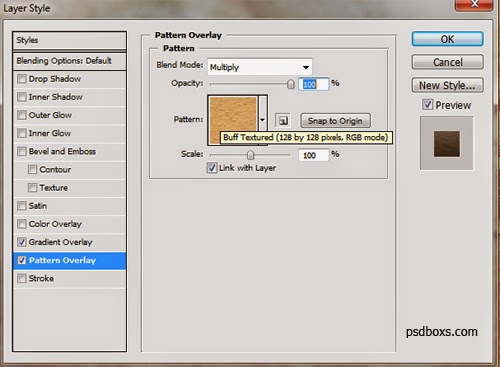Enable the Outer Glow checkbox
This screenshot has width=500, height=367.
22,115
